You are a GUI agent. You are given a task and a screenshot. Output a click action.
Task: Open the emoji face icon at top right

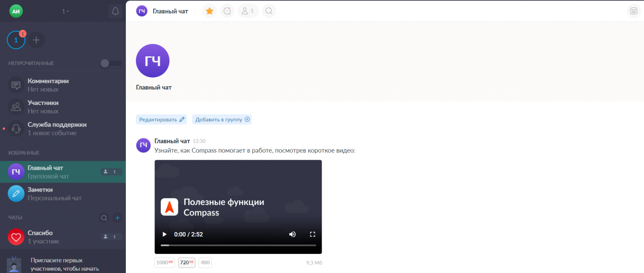634,11
